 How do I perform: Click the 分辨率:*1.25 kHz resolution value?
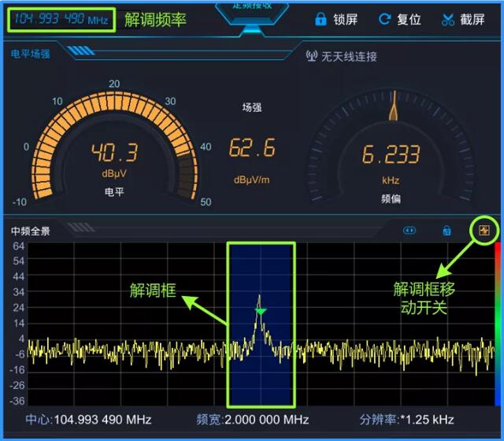tap(406, 420)
